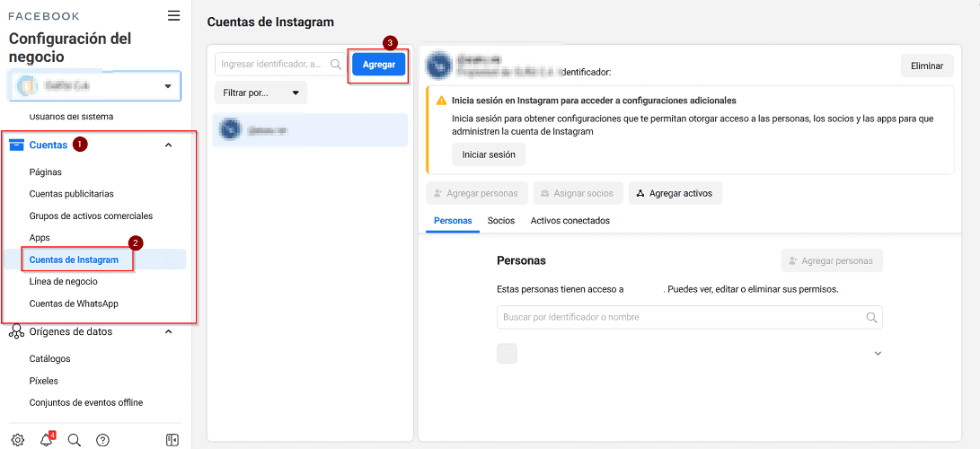Screen dimensions: 980x449
Task: Switch to the Personas tab
Action: [x=453, y=220]
